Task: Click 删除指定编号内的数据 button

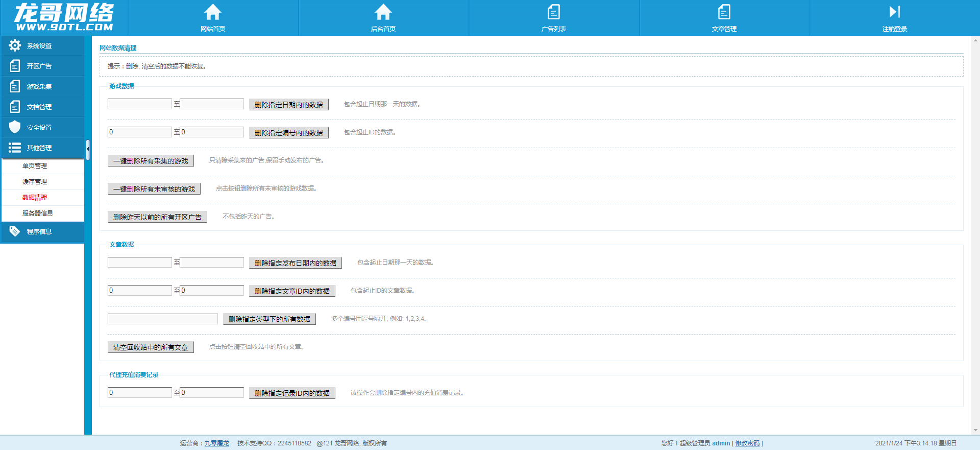Action: click(x=289, y=133)
